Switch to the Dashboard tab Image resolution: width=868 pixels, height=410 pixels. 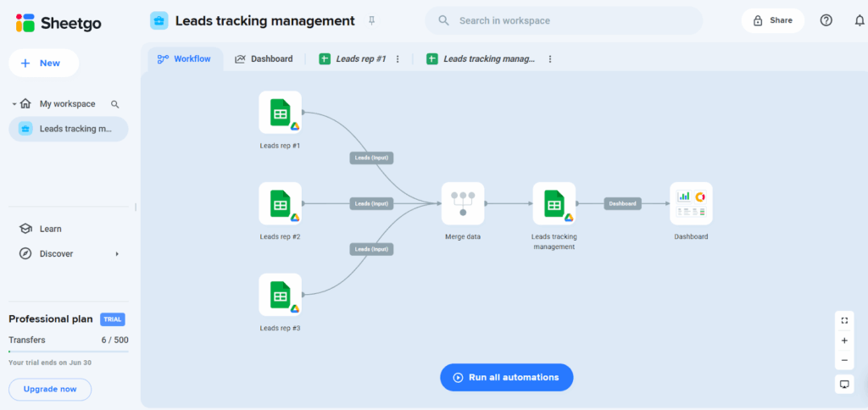pos(264,58)
